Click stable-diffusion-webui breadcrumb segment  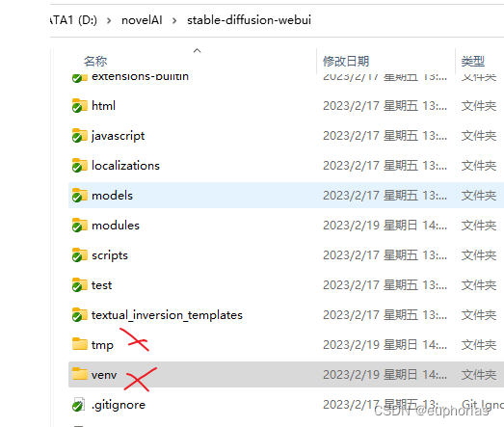(x=249, y=20)
